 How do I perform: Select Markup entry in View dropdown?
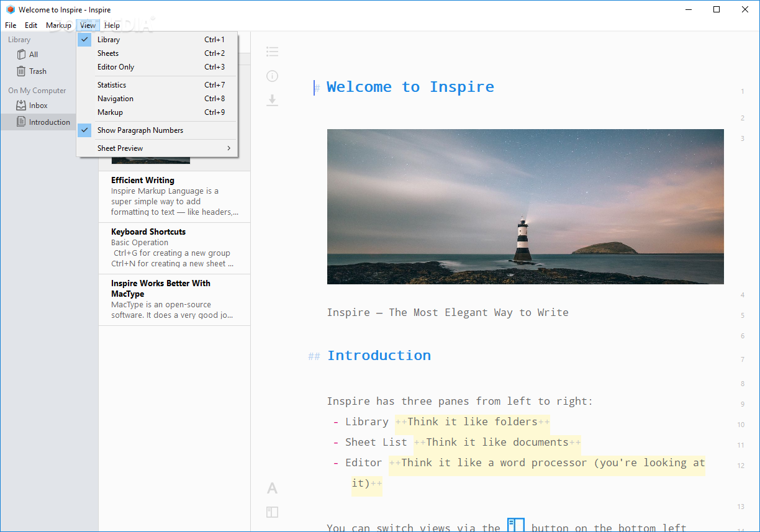click(157, 112)
